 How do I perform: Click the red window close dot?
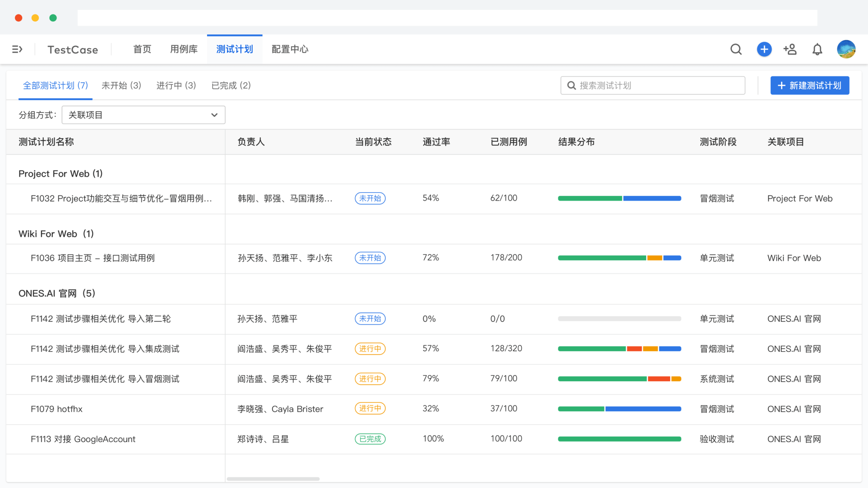coord(18,18)
